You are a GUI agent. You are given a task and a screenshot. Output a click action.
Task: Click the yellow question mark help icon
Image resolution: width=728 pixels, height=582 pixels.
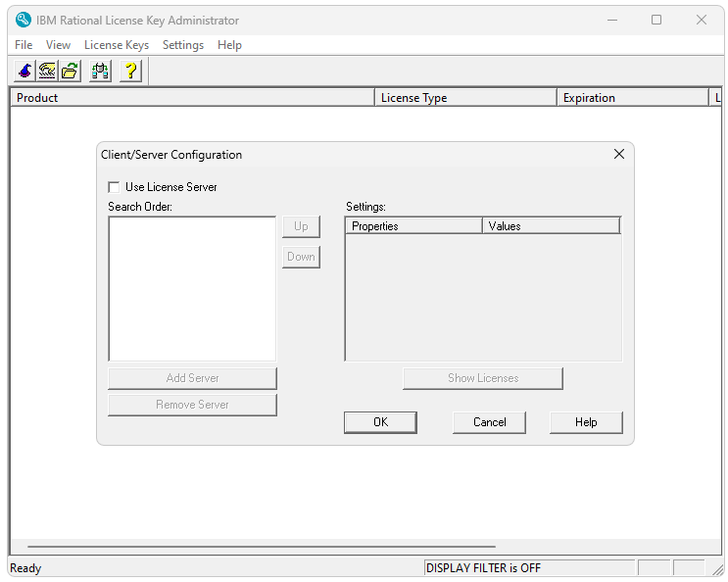tap(129, 71)
